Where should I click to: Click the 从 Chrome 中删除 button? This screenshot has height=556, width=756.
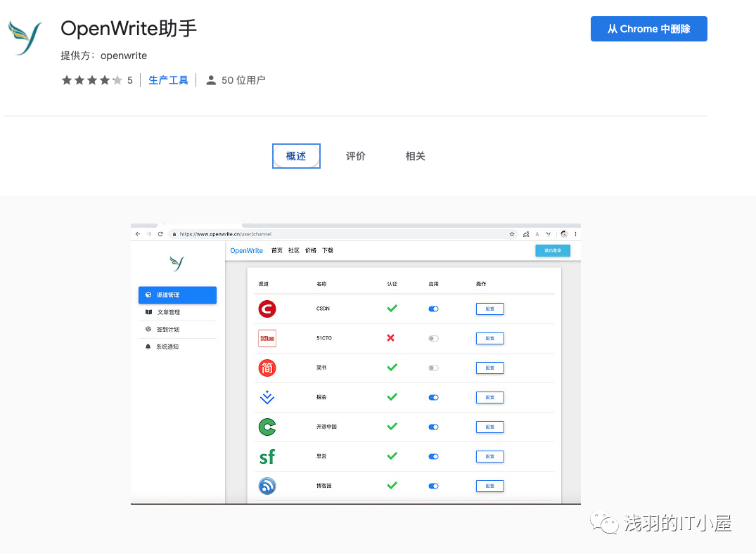pyautogui.click(x=649, y=29)
